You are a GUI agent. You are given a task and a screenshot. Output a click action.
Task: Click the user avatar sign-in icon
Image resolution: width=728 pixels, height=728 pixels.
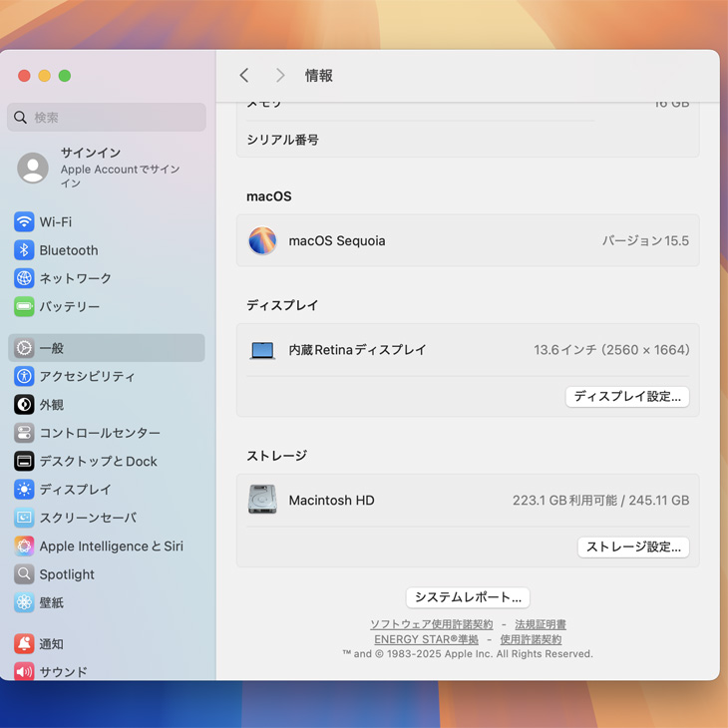[33, 168]
